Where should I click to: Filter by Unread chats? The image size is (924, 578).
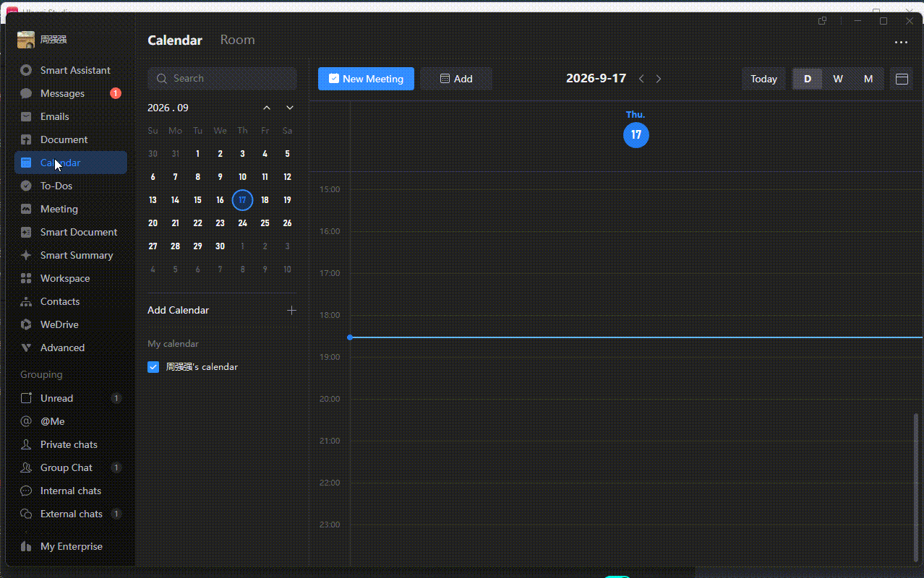[x=71, y=398]
